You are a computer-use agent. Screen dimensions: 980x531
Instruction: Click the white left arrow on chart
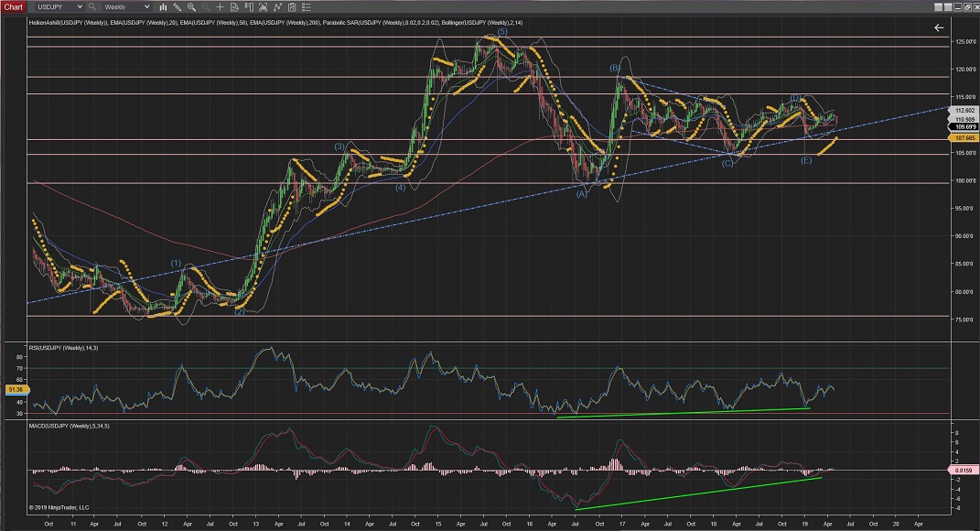(938, 27)
